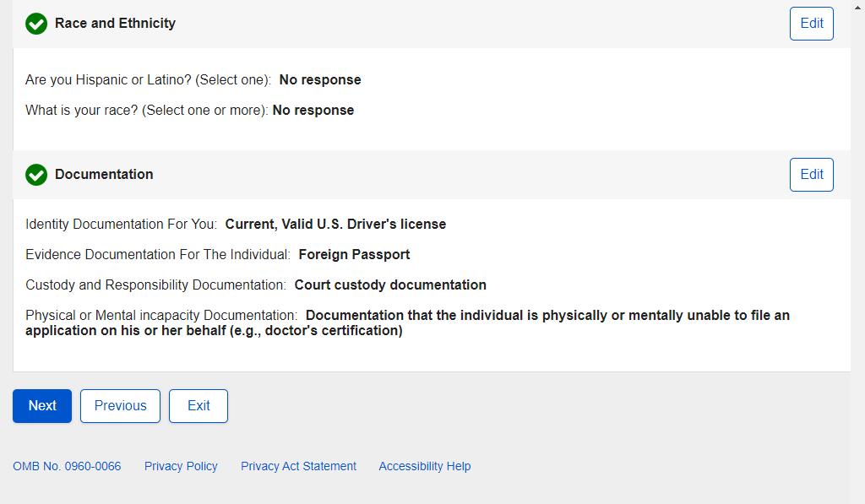Edit the Documentation section
Image resolution: width=865 pixels, height=504 pixels.
pyautogui.click(x=811, y=175)
